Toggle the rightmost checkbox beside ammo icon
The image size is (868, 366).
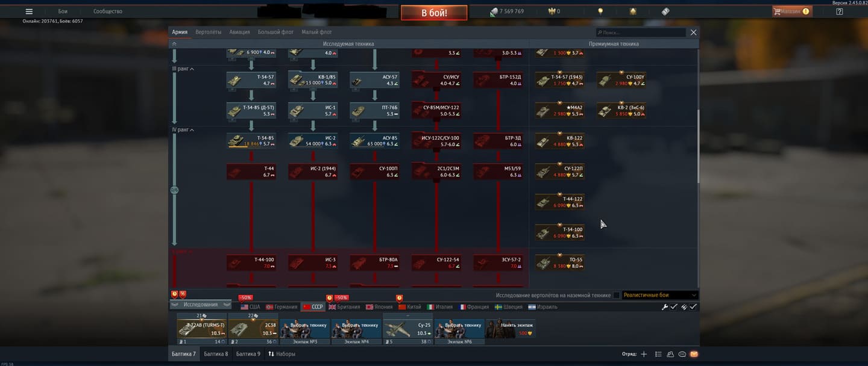point(693,307)
